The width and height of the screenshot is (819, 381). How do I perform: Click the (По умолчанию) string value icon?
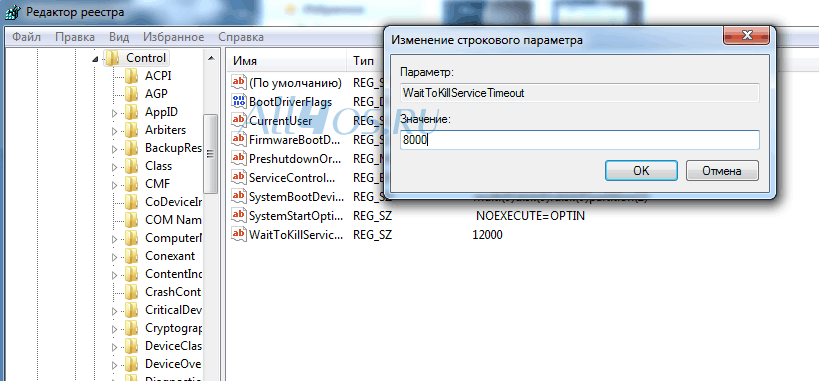tap(239, 83)
